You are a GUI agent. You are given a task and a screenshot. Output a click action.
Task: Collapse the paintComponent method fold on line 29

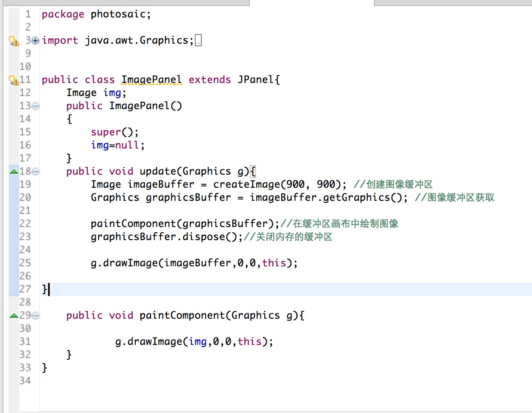click(x=35, y=316)
